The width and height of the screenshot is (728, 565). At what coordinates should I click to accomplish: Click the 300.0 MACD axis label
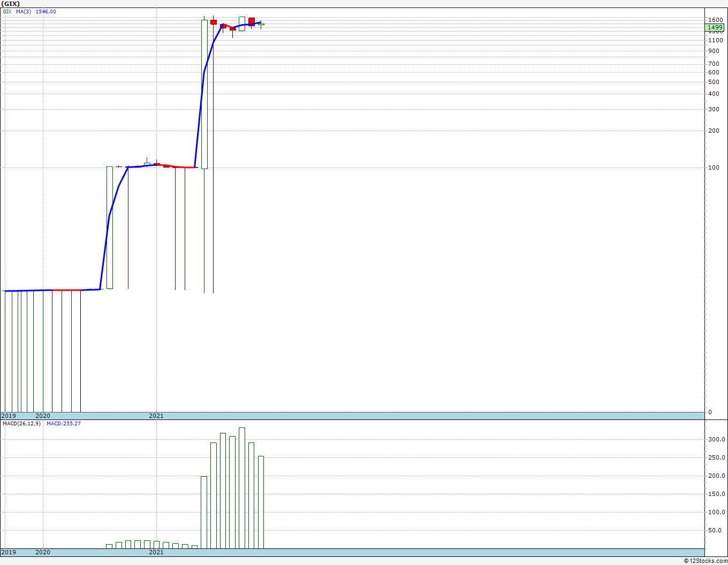coord(717,439)
